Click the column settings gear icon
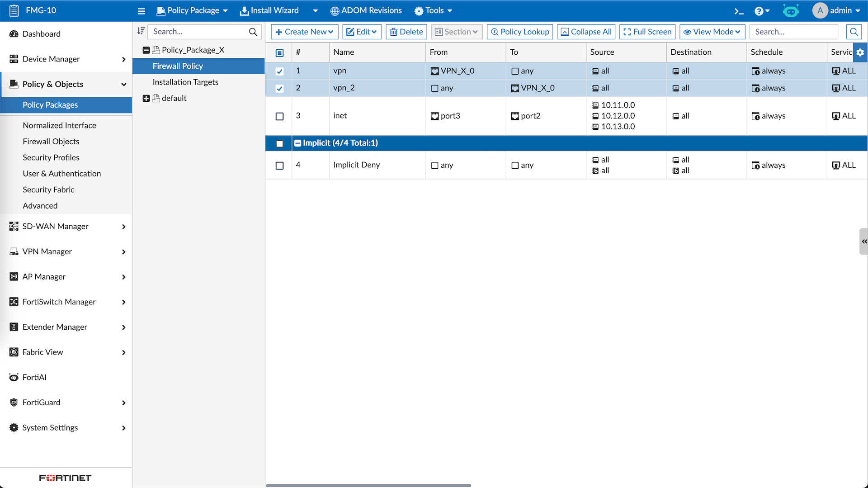Image resolution: width=868 pixels, height=488 pixels. [x=860, y=52]
